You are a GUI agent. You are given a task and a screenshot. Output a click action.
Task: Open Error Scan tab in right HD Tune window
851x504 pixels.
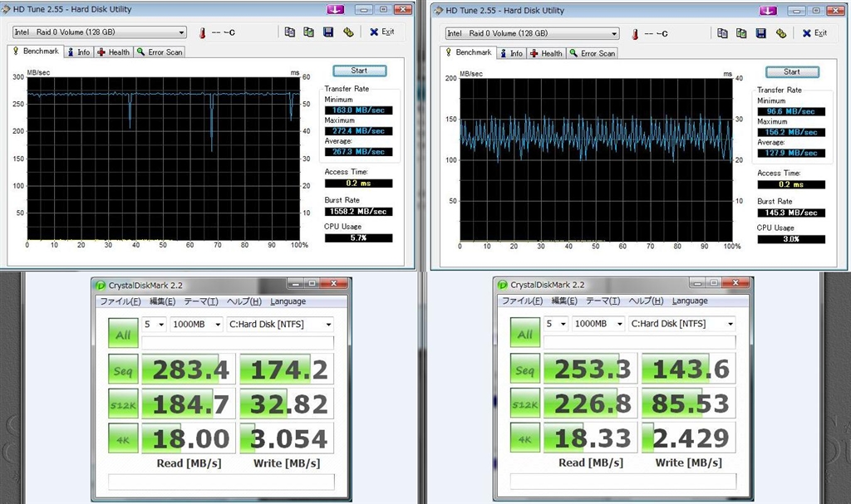coord(593,53)
